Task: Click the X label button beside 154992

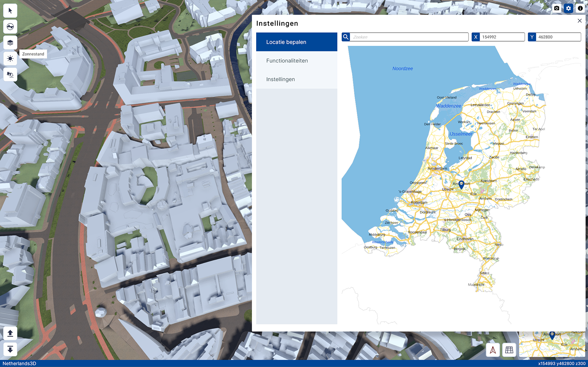Action: click(476, 37)
